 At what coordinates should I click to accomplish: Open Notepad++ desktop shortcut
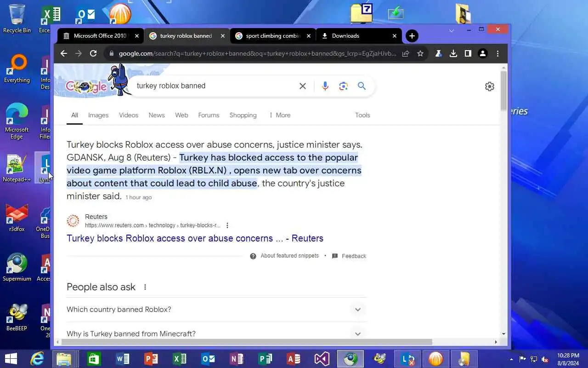tap(17, 168)
